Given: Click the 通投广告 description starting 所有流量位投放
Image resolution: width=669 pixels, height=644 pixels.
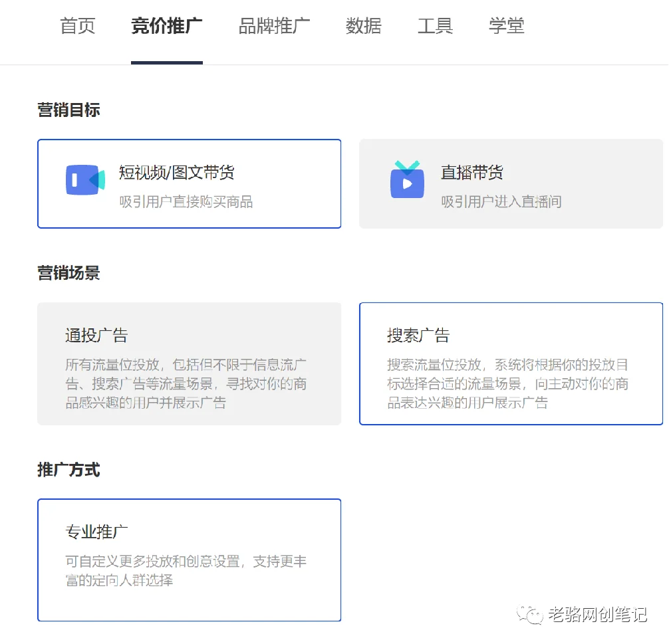Looking at the screenshot, I should (186, 383).
